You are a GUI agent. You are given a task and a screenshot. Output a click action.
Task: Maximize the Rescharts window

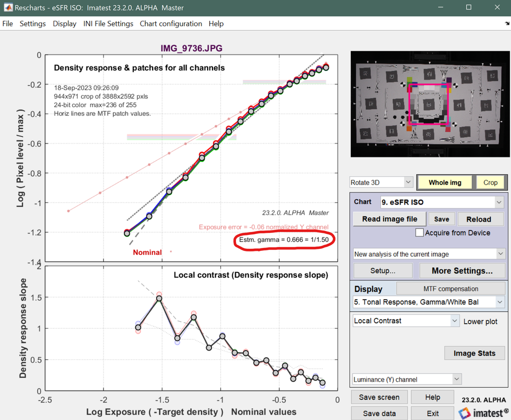[469, 7]
